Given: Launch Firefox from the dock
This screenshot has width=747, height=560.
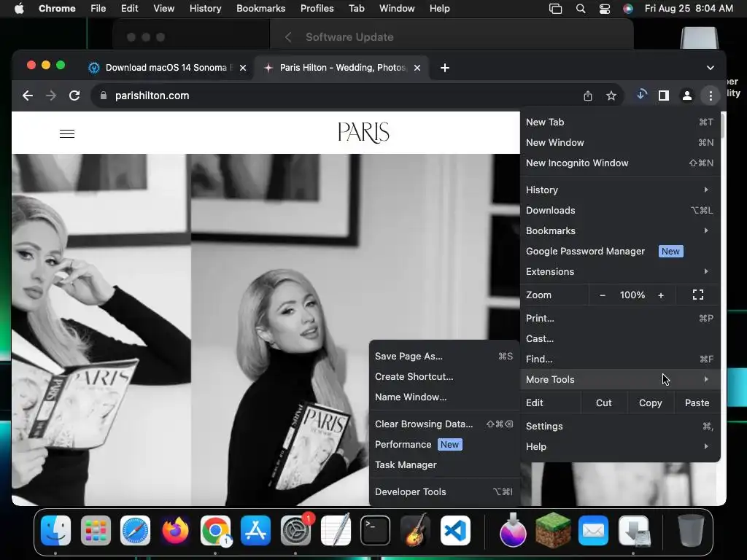Looking at the screenshot, I should pos(175,531).
